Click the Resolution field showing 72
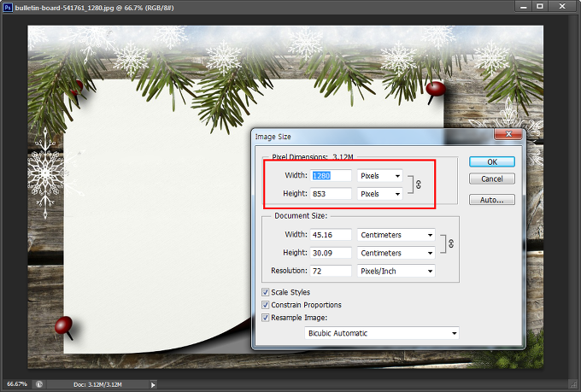This screenshot has height=392, width=581. tap(331, 272)
